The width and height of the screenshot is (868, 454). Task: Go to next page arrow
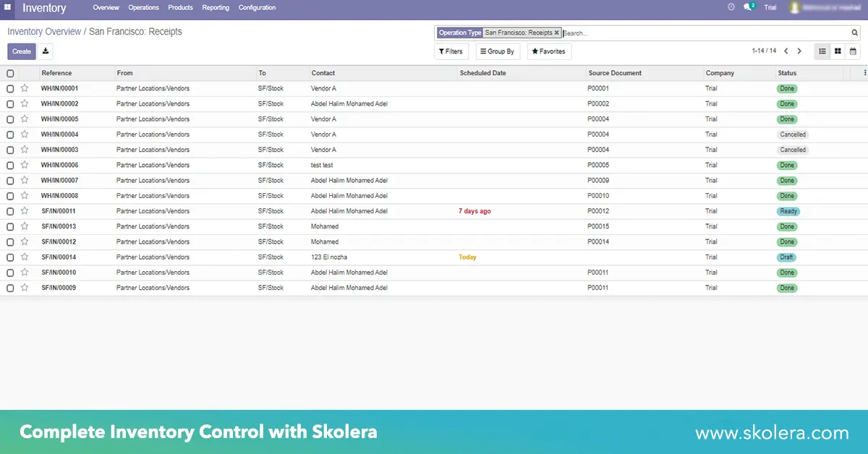[x=799, y=51]
